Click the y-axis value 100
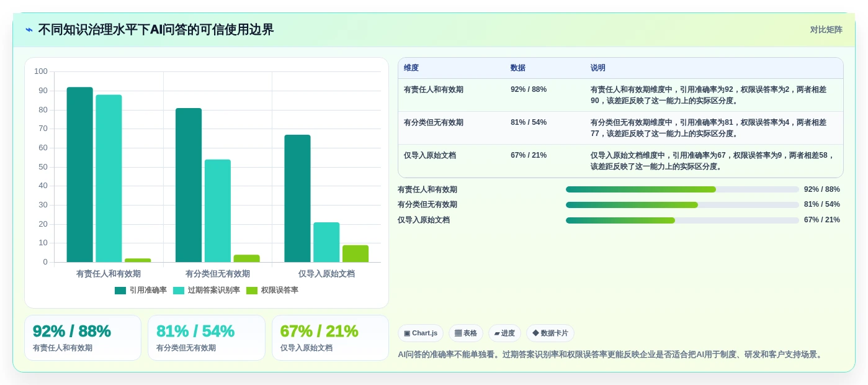The width and height of the screenshot is (868, 385). pos(41,71)
